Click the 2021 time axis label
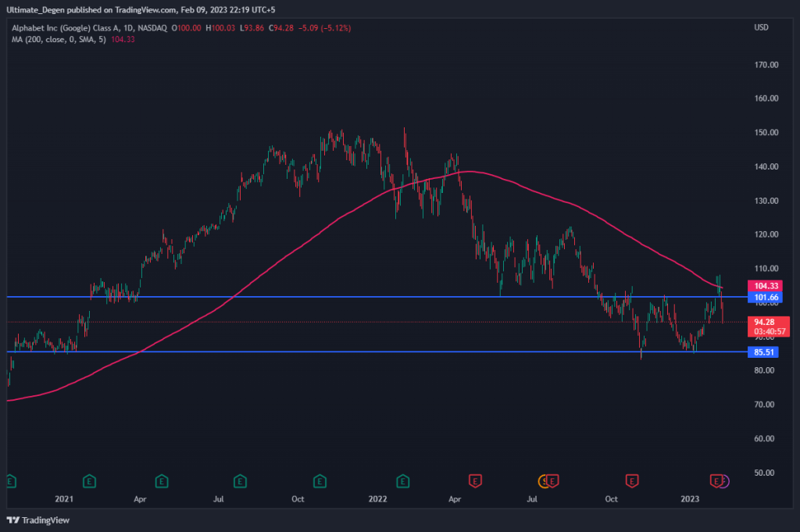The image size is (800, 532). pyautogui.click(x=64, y=499)
